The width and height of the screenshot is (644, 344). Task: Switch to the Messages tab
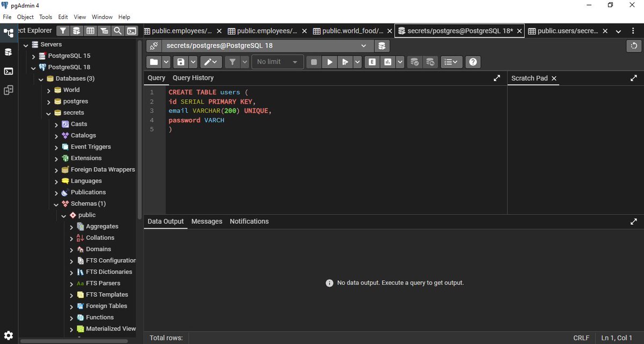207,222
